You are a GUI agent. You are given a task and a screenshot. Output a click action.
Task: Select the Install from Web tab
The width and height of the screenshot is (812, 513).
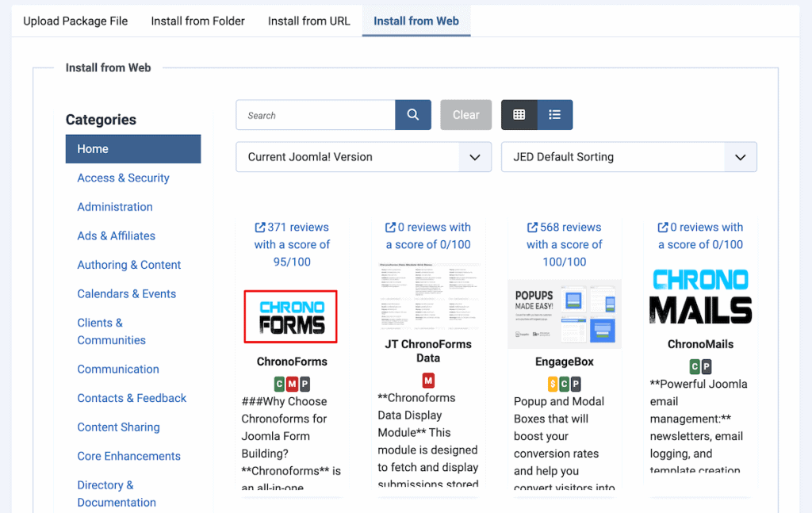click(x=416, y=21)
